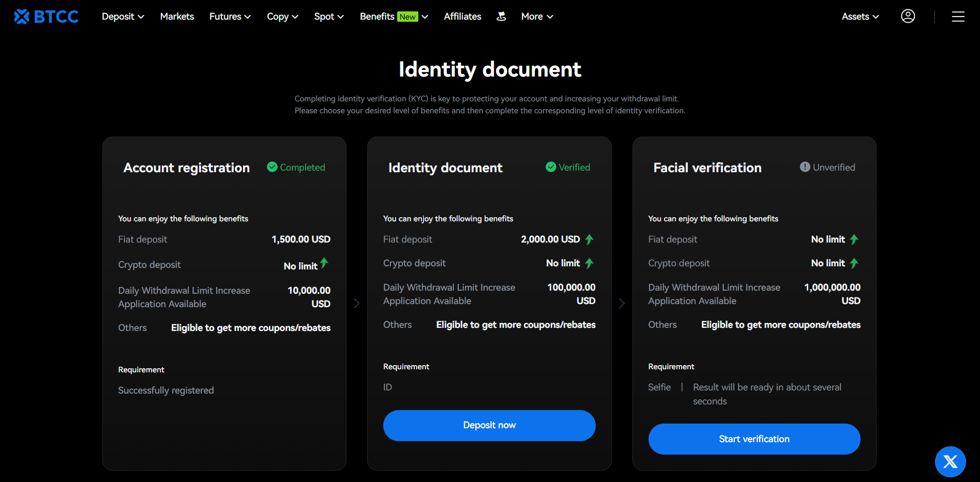
Task: Expand the Assets dropdown
Action: 861,17
